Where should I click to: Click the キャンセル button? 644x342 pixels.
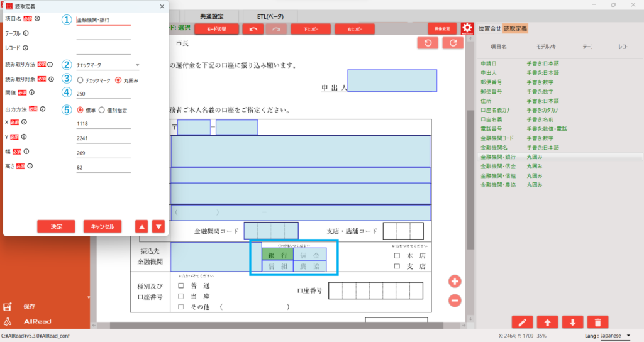pyautogui.click(x=102, y=226)
